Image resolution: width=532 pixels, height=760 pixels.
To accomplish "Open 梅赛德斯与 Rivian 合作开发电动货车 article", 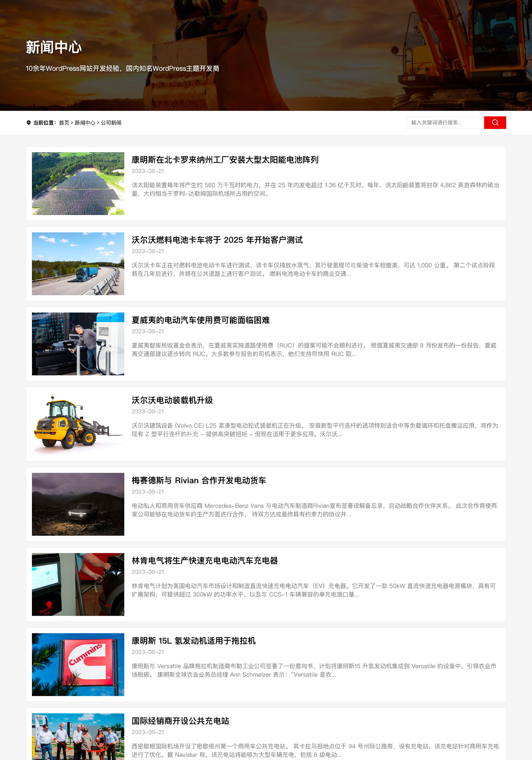I will [x=199, y=480].
